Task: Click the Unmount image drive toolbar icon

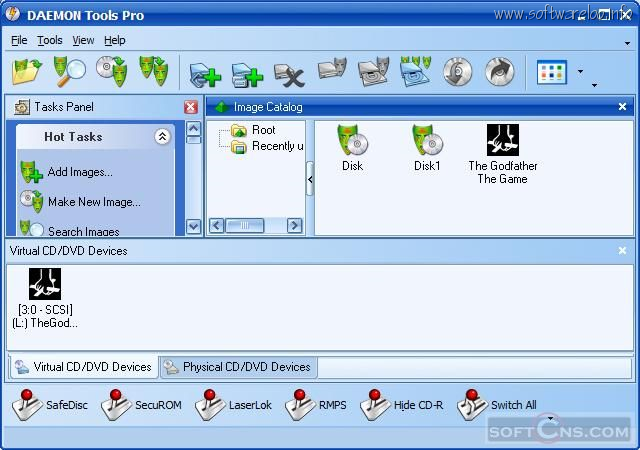Action: (x=373, y=72)
